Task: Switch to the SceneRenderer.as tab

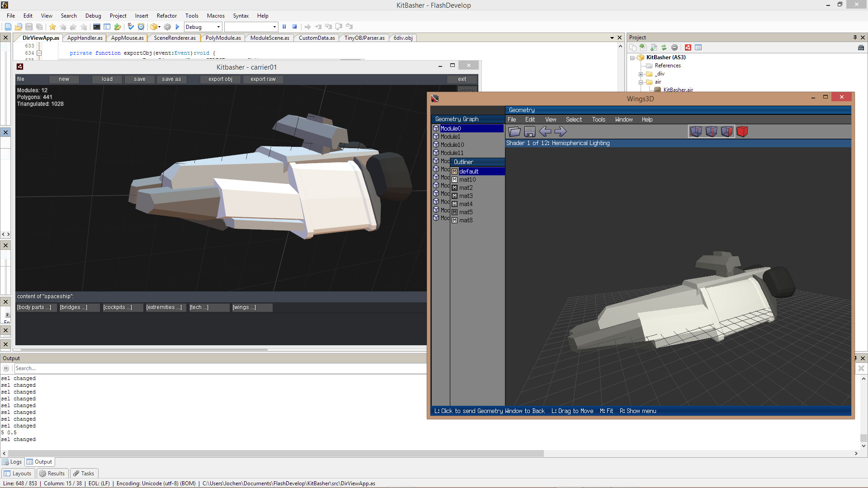Action: (x=175, y=38)
